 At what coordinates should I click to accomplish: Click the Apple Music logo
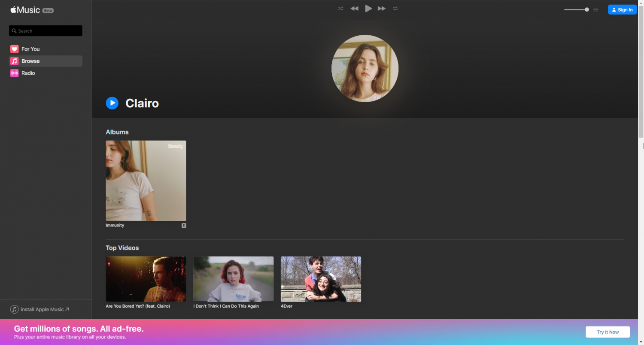25,10
